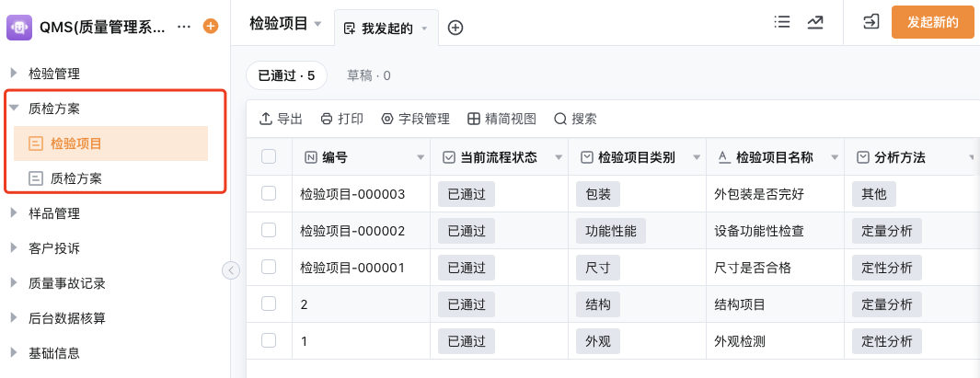Expand the 检验管理 tree section
980x378 pixels.
[x=14, y=73]
